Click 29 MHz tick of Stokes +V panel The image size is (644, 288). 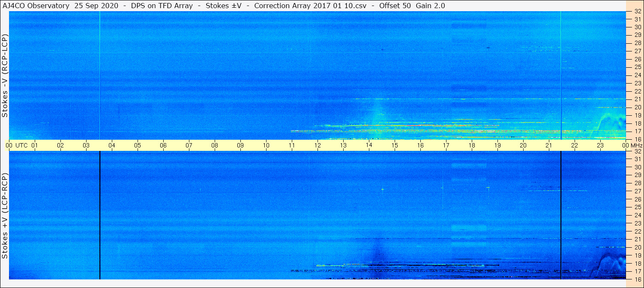click(637, 175)
